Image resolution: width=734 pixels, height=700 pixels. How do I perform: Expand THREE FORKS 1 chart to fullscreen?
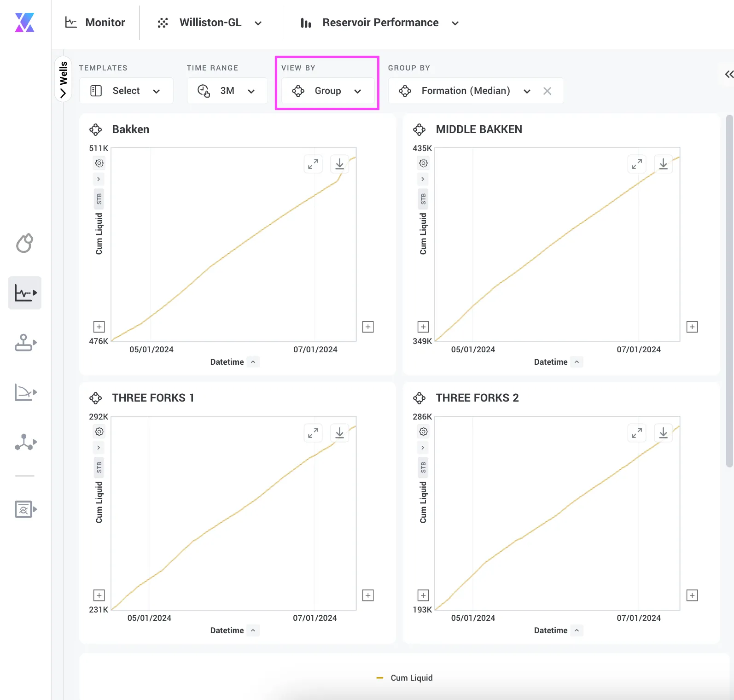click(x=313, y=433)
